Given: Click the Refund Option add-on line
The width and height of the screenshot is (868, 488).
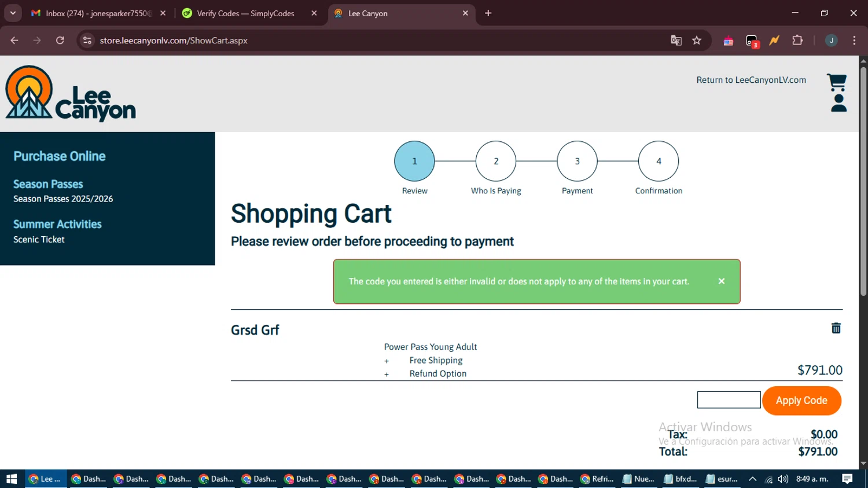Looking at the screenshot, I should pos(438,373).
